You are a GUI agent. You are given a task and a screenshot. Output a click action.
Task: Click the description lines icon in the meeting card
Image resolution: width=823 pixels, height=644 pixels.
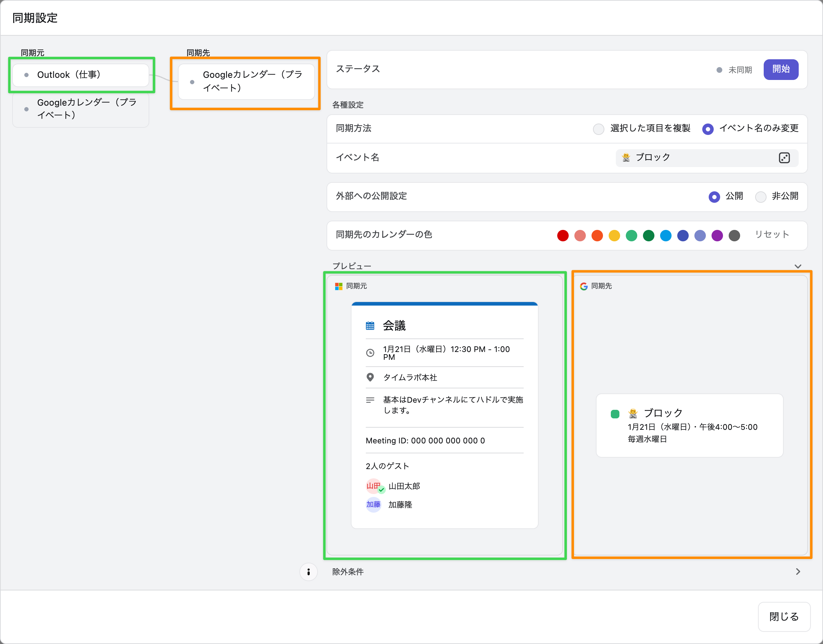point(370,400)
